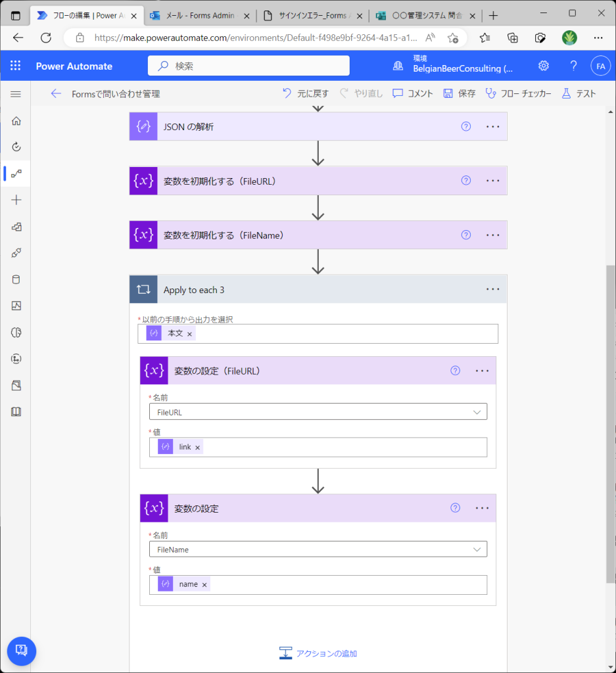Expand the FileName name dropdown
Screen dimensions: 616x673
tap(318, 549)
